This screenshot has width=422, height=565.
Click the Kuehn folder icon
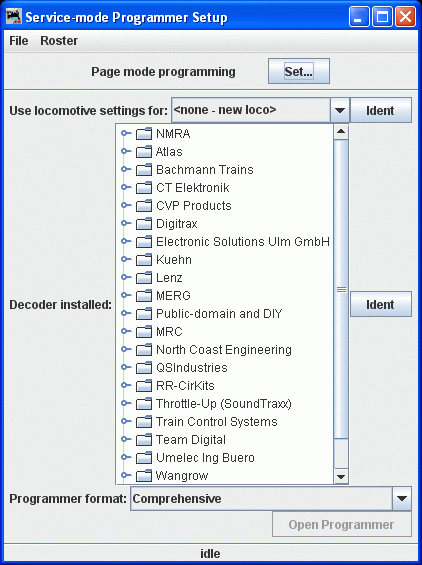click(x=144, y=260)
